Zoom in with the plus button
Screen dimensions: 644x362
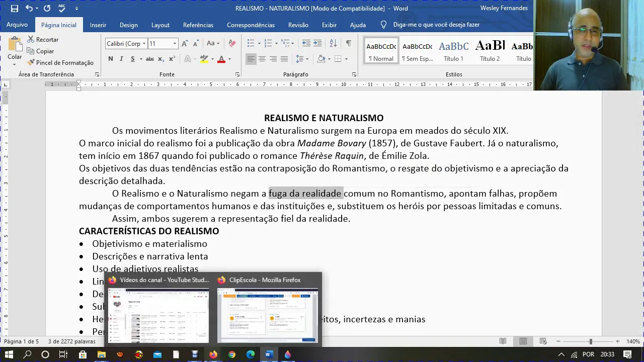pyautogui.click(x=617, y=341)
